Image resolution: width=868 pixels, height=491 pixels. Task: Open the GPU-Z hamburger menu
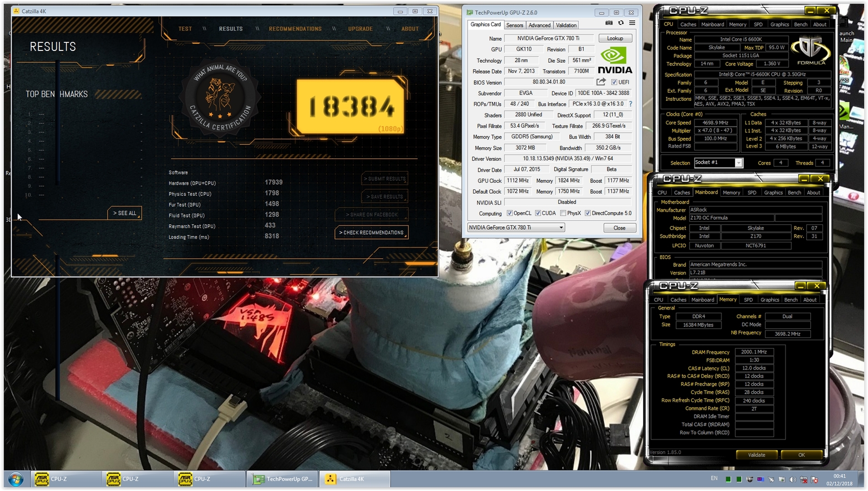632,23
